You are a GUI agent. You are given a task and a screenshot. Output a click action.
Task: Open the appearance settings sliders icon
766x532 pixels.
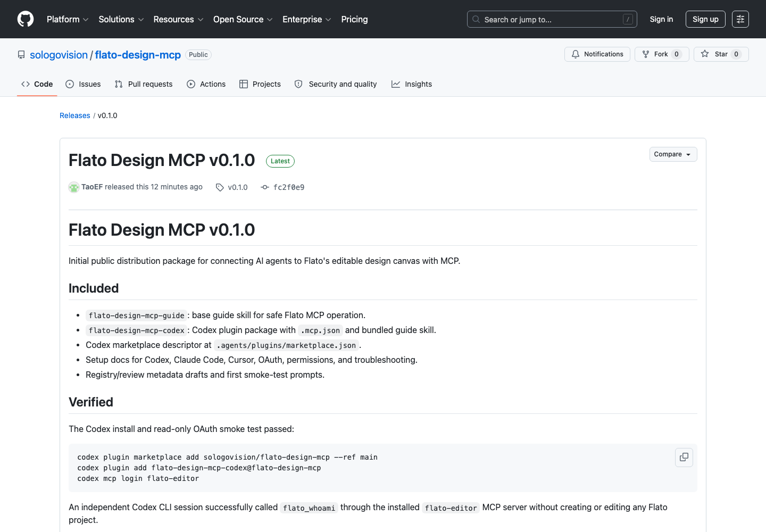pos(740,19)
